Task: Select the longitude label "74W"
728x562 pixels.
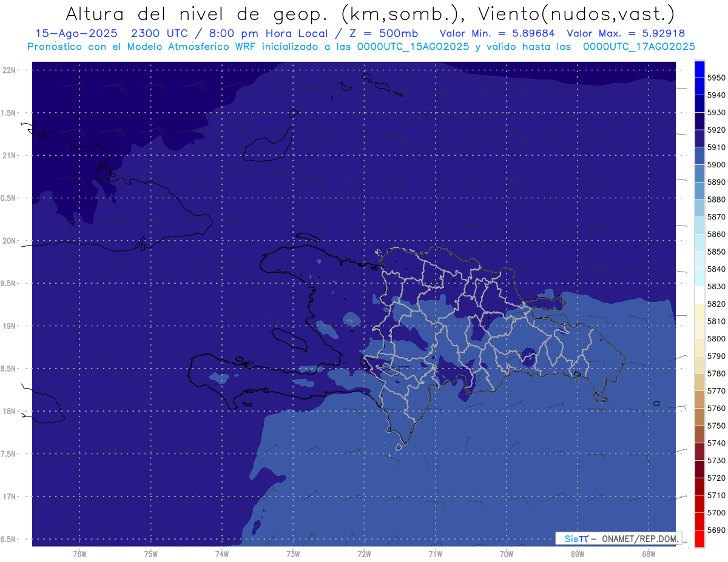Action: tap(221, 554)
